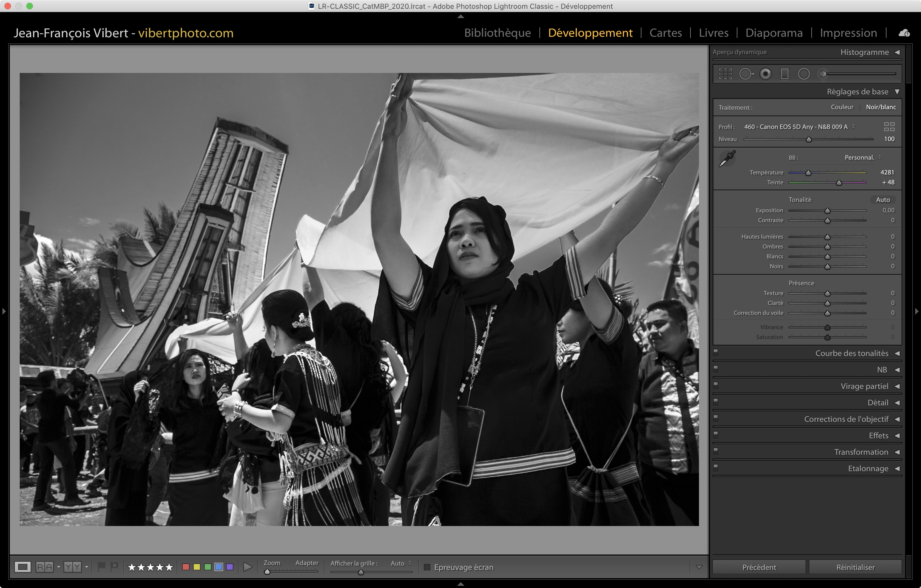
Task: Open the profile browser grid icon
Action: [x=889, y=127]
